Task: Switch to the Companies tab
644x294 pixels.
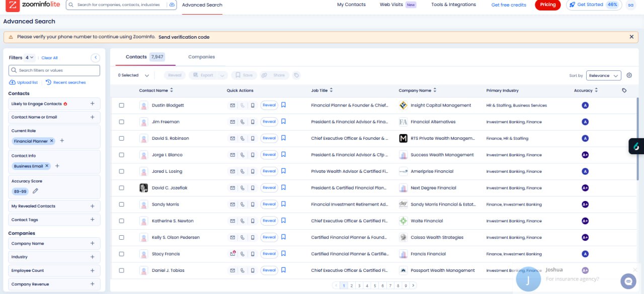Action: click(x=201, y=57)
